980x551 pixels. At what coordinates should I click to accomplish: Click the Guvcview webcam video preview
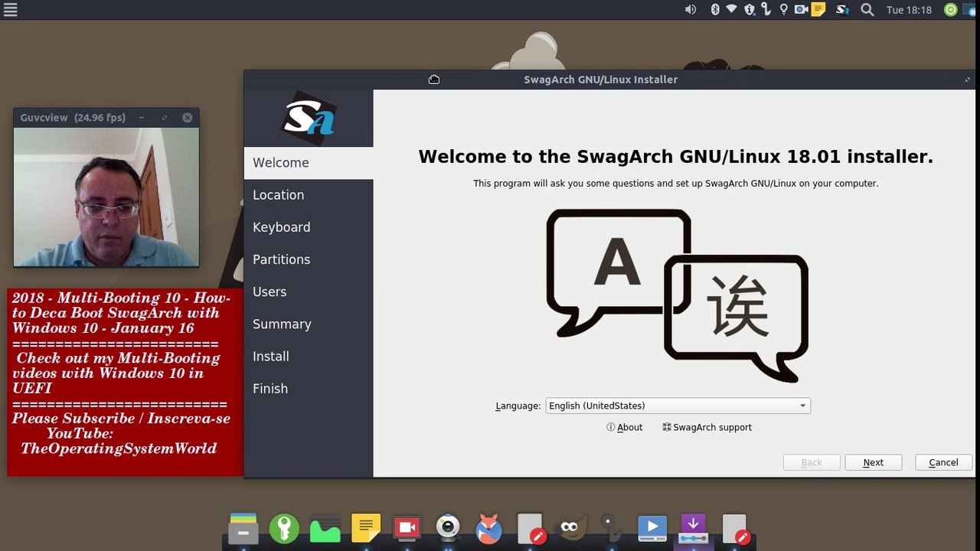coord(106,197)
